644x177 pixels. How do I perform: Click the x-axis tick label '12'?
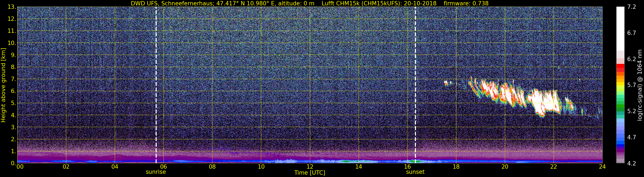point(310,167)
